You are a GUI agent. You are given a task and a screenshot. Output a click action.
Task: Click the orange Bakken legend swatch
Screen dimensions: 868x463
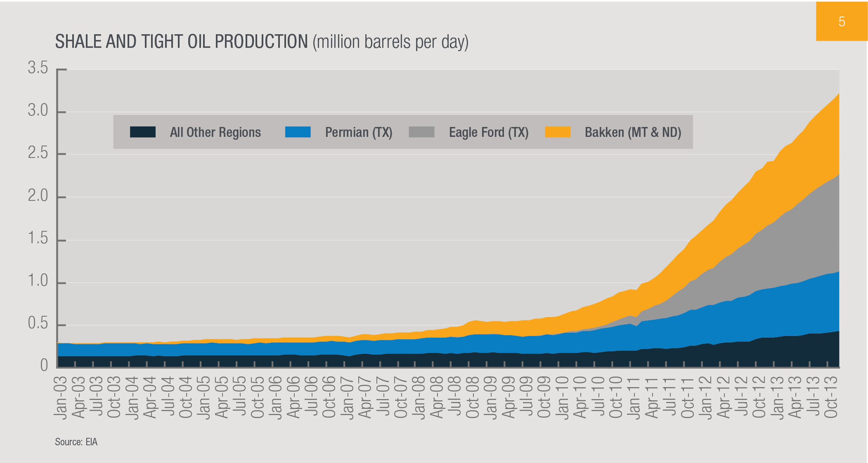(x=557, y=132)
